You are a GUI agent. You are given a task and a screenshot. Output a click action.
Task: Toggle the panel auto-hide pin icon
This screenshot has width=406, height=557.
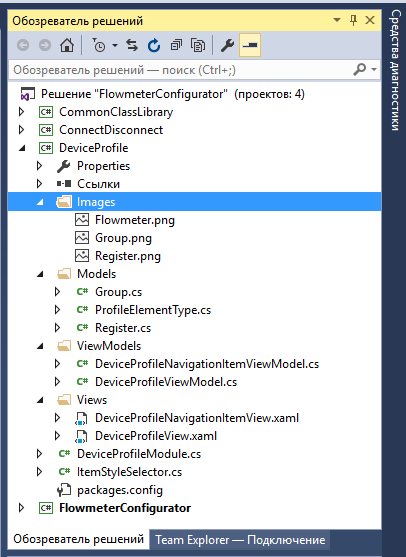tap(353, 20)
